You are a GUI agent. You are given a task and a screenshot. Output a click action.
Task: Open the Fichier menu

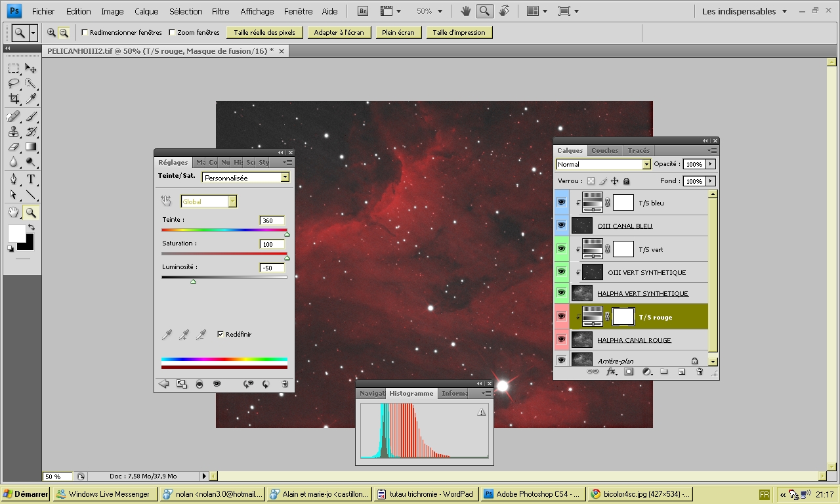pyautogui.click(x=43, y=11)
